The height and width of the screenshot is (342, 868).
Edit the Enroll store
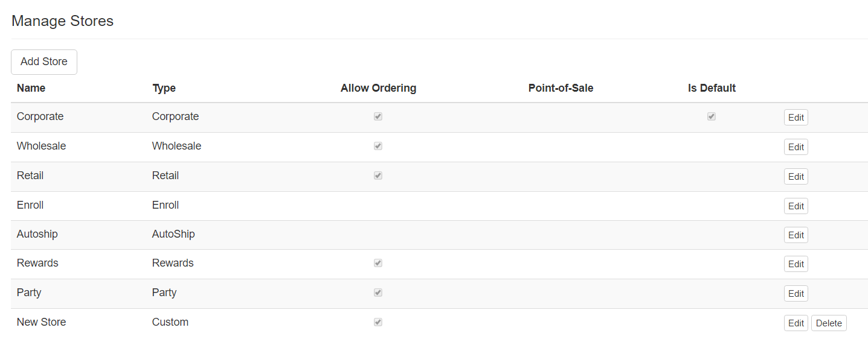pos(796,206)
